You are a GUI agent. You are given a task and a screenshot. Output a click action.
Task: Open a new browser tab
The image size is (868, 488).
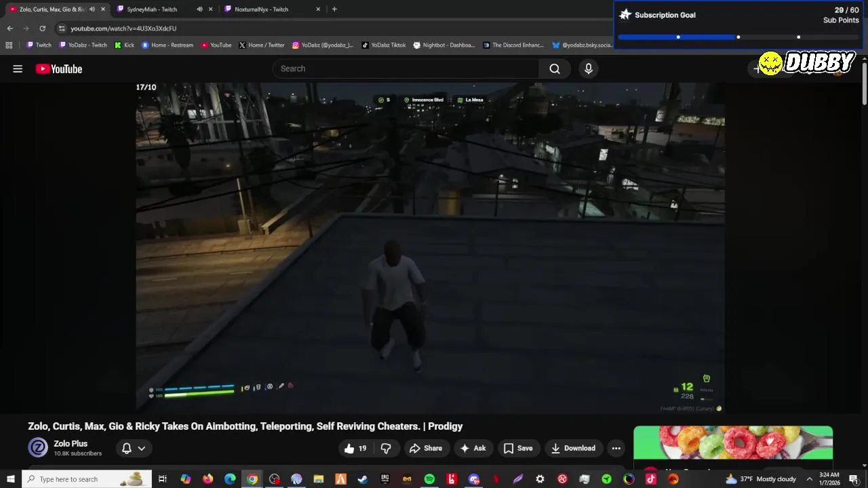(334, 9)
